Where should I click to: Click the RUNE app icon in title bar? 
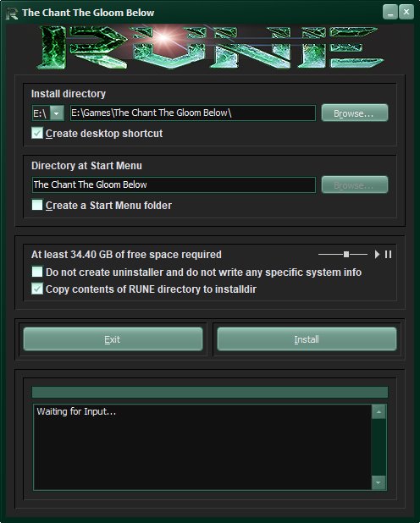click(x=12, y=13)
